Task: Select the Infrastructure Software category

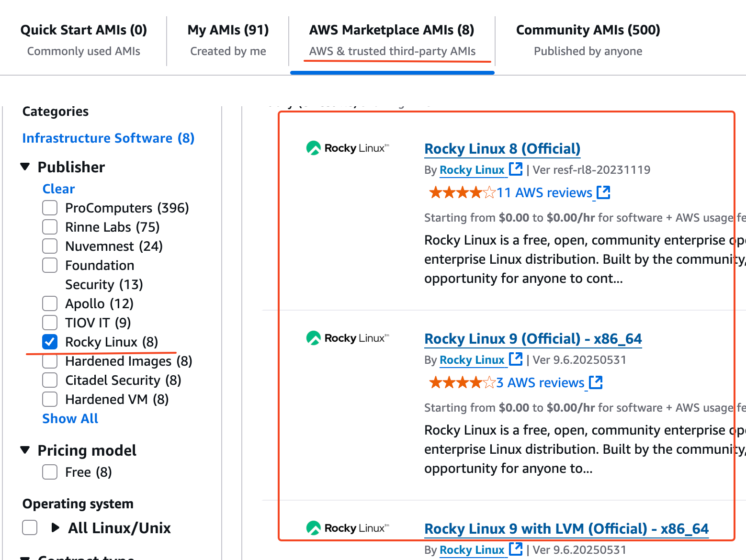Action: pyautogui.click(x=108, y=138)
